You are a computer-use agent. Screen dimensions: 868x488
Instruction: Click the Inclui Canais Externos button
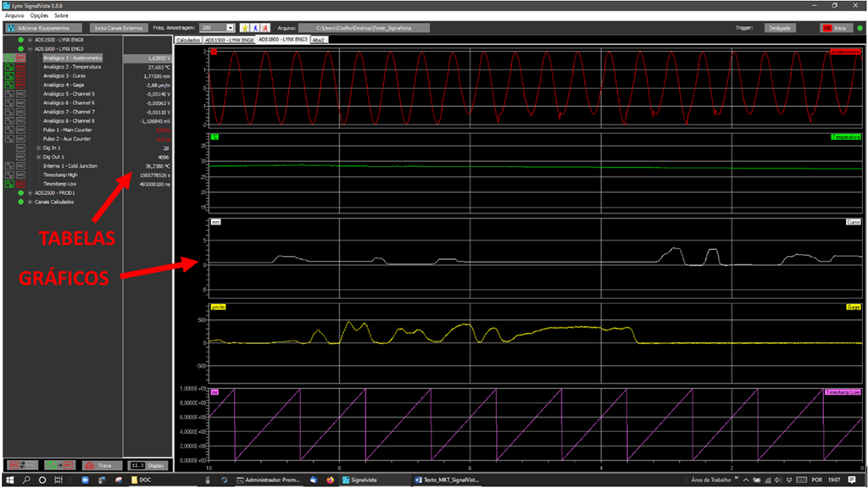[119, 28]
